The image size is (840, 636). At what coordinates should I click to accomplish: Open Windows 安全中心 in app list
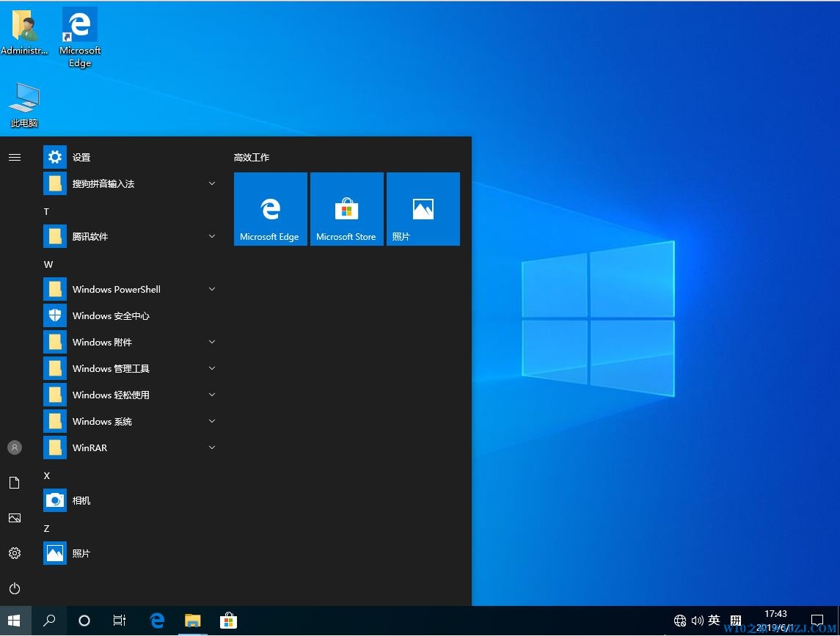131,315
